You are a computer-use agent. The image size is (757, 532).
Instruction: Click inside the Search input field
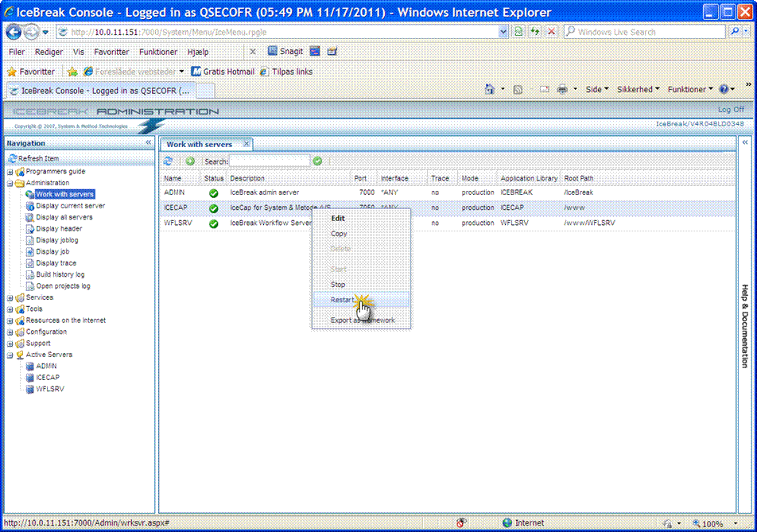(x=270, y=161)
